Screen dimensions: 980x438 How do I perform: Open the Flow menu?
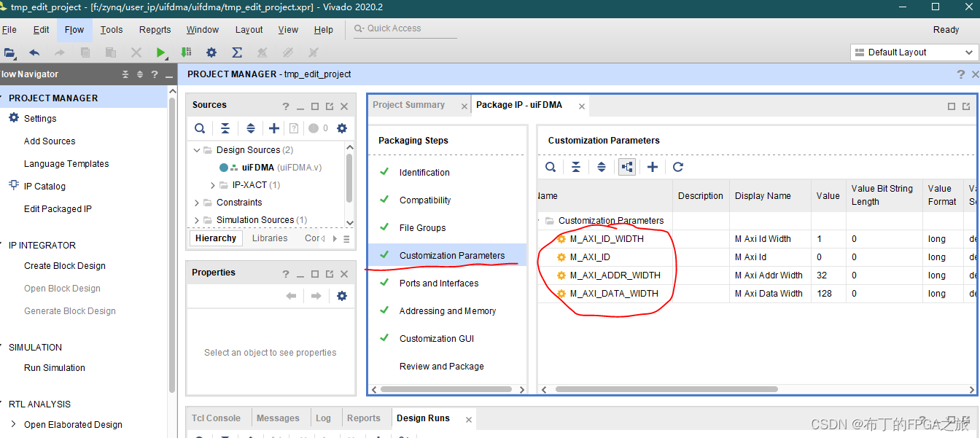point(74,30)
